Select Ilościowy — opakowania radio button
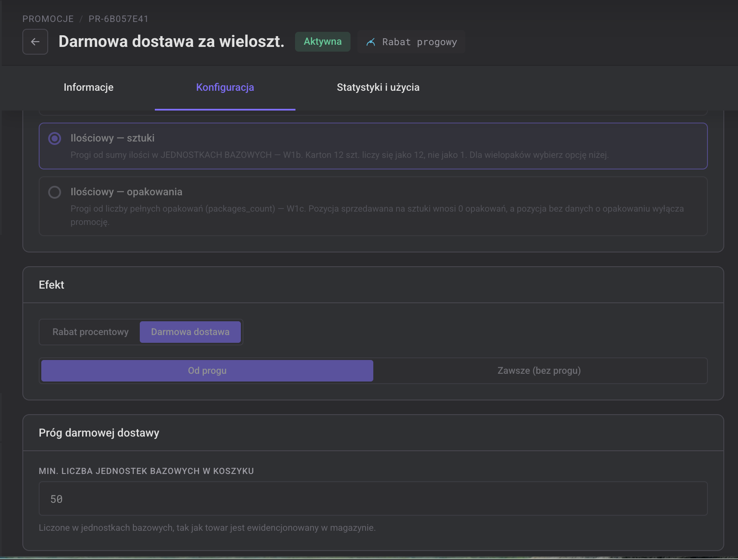 point(55,192)
